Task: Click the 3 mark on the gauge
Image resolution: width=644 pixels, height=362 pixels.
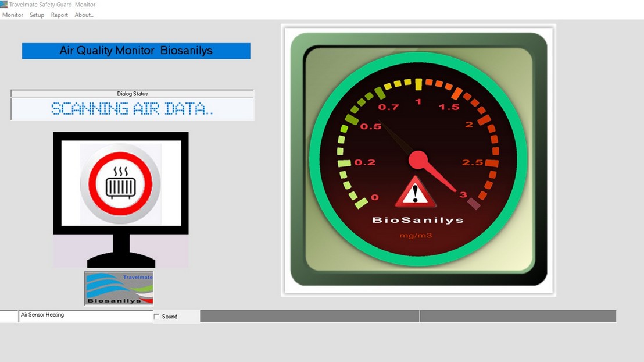Action: point(463,195)
